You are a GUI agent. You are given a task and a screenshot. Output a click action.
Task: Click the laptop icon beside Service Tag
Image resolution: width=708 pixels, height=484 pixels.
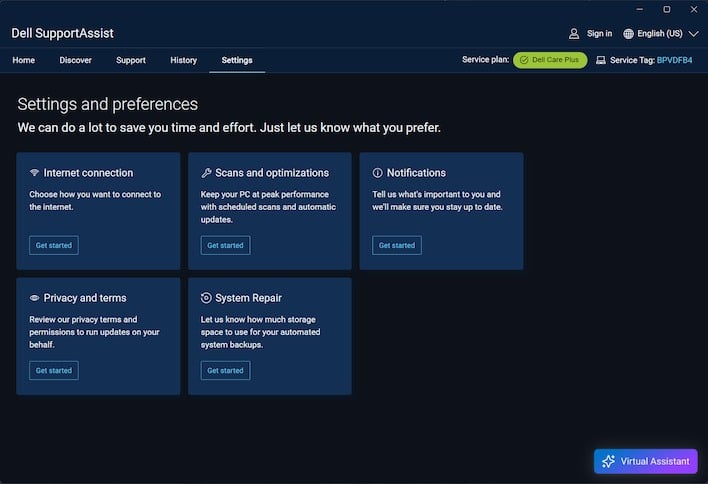click(x=600, y=60)
